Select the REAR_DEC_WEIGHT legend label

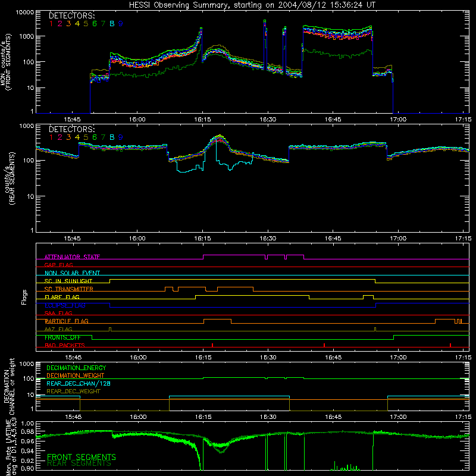coord(73,392)
